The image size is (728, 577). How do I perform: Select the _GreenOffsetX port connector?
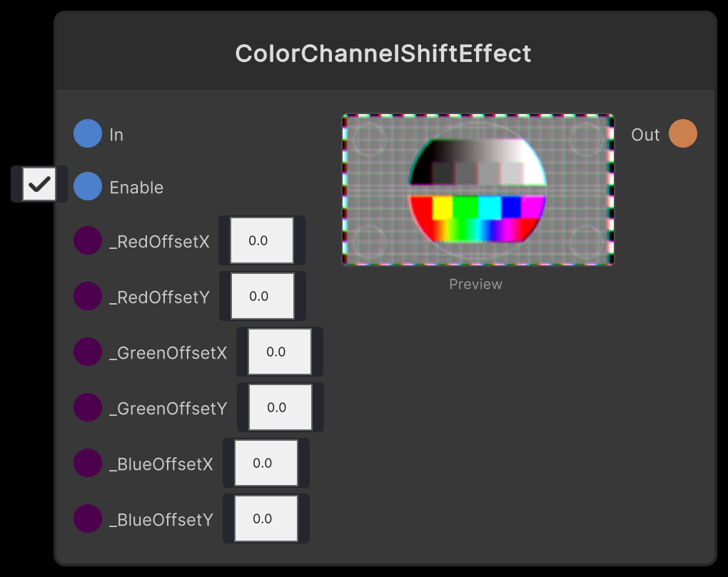(87, 352)
